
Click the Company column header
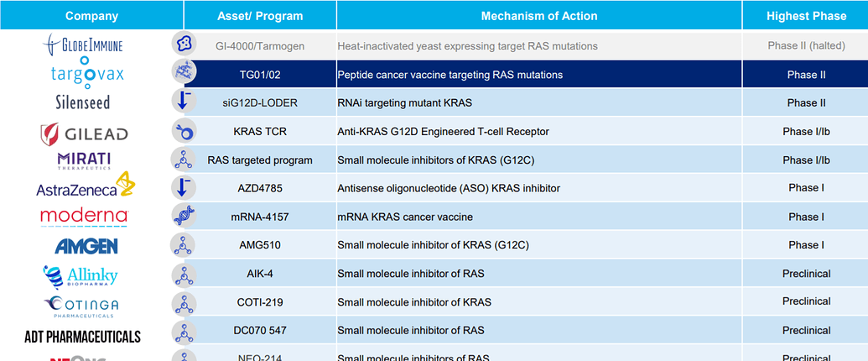click(92, 15)
